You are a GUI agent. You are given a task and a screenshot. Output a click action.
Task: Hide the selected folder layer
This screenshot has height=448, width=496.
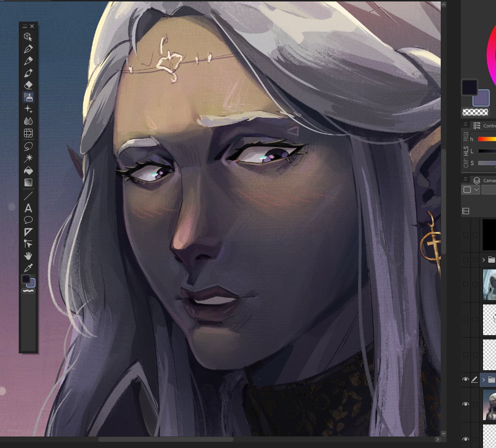coord(466,379)
